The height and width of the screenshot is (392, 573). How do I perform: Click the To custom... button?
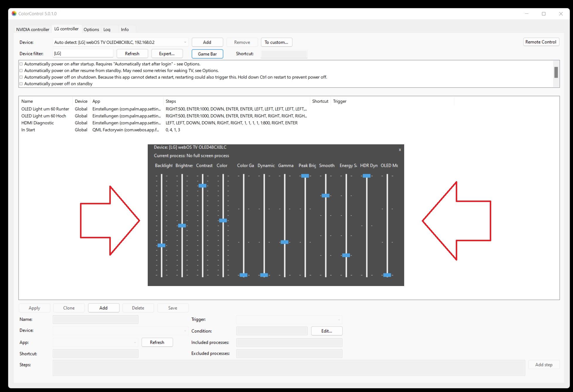[x=276, y=42]
